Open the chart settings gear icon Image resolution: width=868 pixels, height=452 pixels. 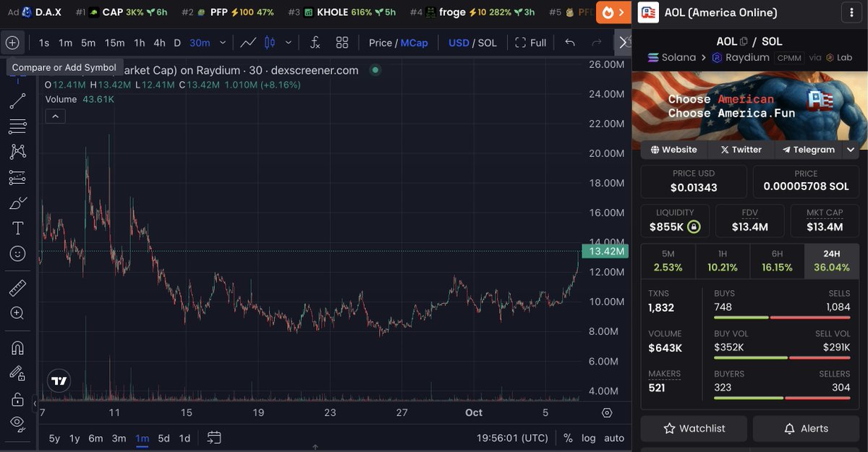click(607, 413)
